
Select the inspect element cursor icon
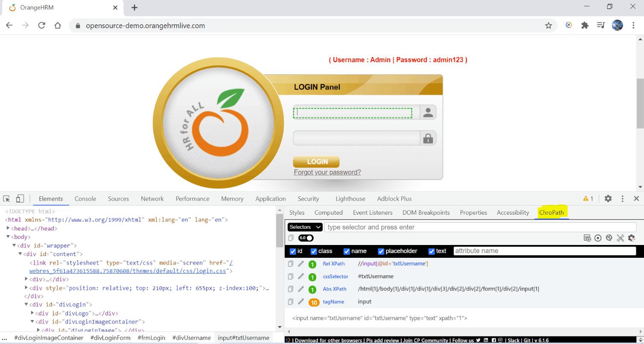tap(6, 198)
